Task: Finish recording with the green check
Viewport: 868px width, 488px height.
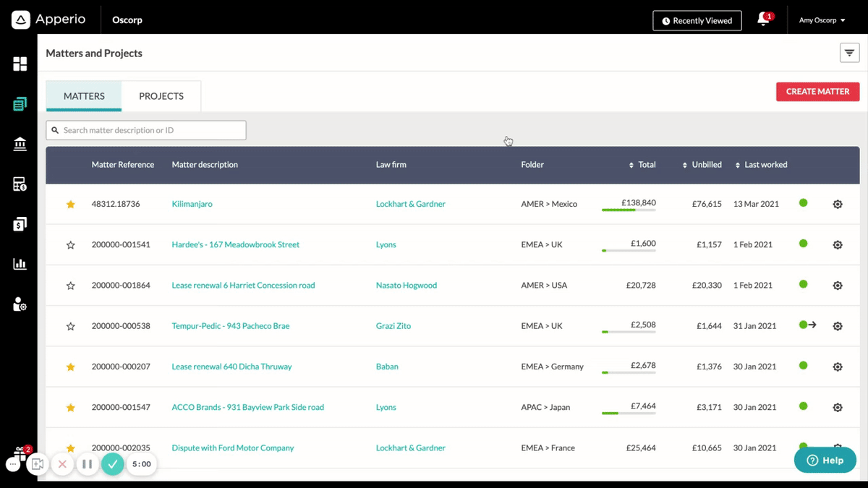Action: coord(112,464)
